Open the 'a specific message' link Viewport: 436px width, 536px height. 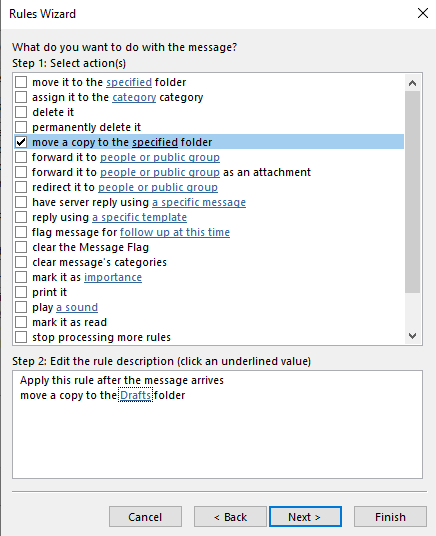199,202
